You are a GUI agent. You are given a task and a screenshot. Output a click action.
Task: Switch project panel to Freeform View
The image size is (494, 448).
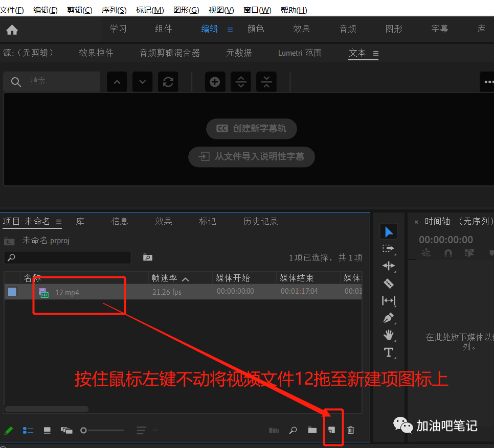pyautogui.click(x=66, y=430)
